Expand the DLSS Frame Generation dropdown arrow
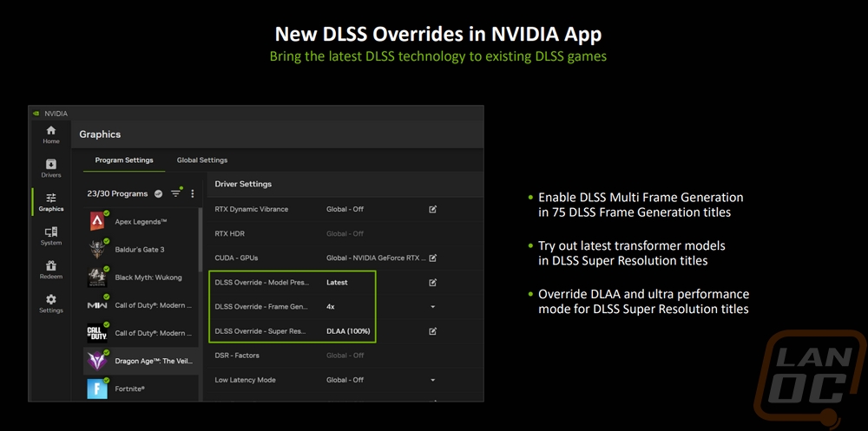 coord(433,306)
